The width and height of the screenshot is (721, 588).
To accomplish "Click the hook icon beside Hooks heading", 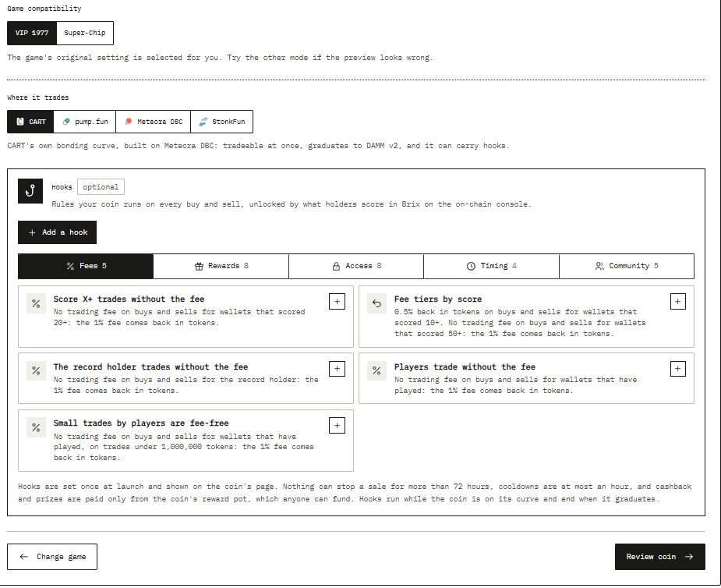I will pos(30,191).
